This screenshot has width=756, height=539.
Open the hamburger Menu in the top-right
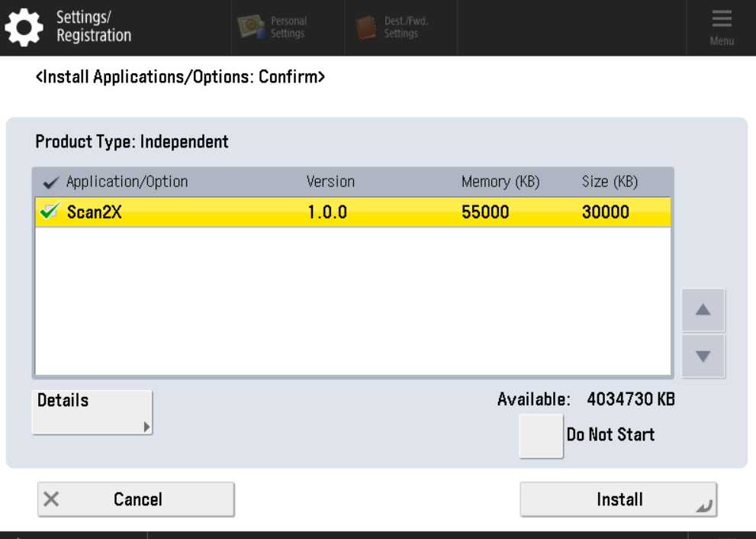point(721,27)
